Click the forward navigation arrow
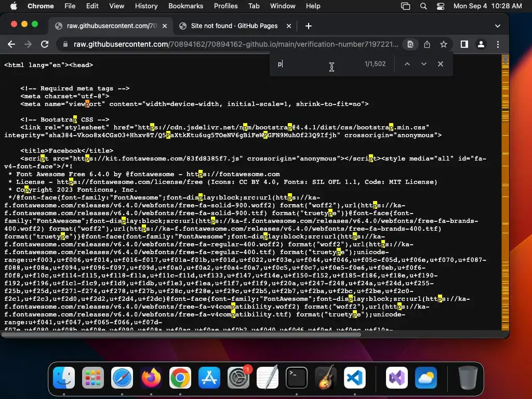Image resolution: width=532 pixels, height=399 pixels. [28, 44]
